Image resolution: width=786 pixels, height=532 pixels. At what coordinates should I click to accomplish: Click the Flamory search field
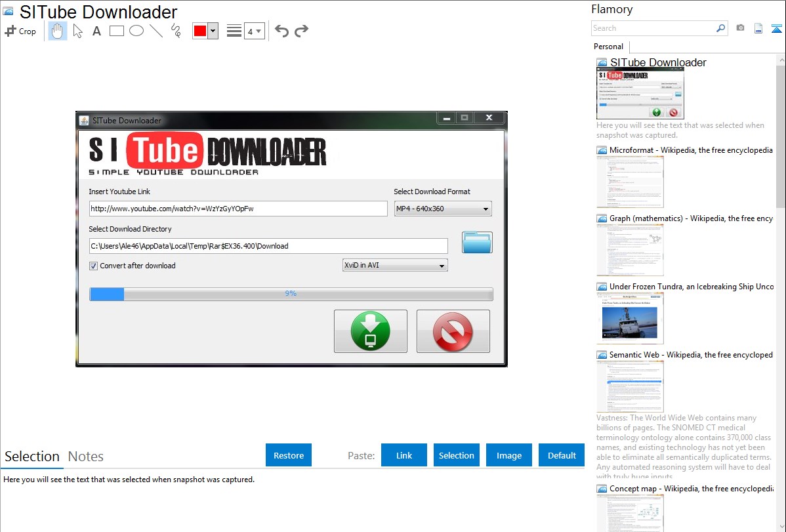pos(653,28)
